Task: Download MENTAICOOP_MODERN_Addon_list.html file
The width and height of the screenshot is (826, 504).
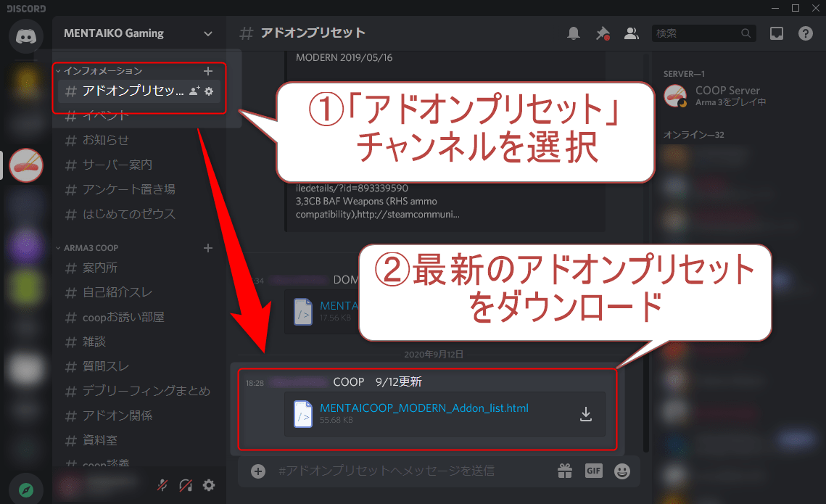Action: pos(586,414)
